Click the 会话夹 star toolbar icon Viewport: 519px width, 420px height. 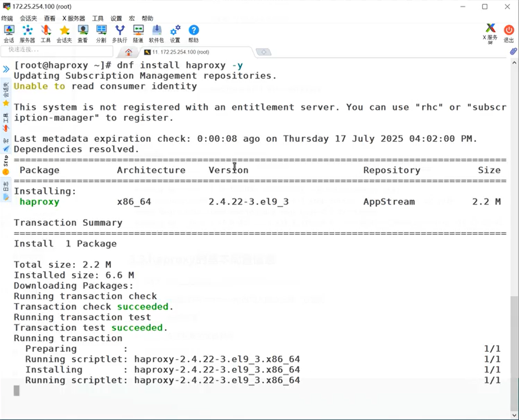click(64, 34)
